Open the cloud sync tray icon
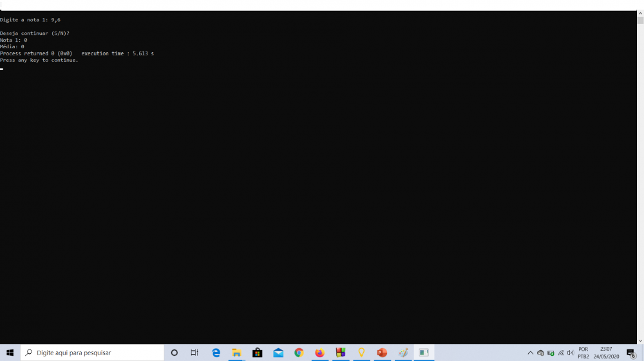The height and width of the screenshot is (361, 644). pyautogui.click(x=540, y=353)
